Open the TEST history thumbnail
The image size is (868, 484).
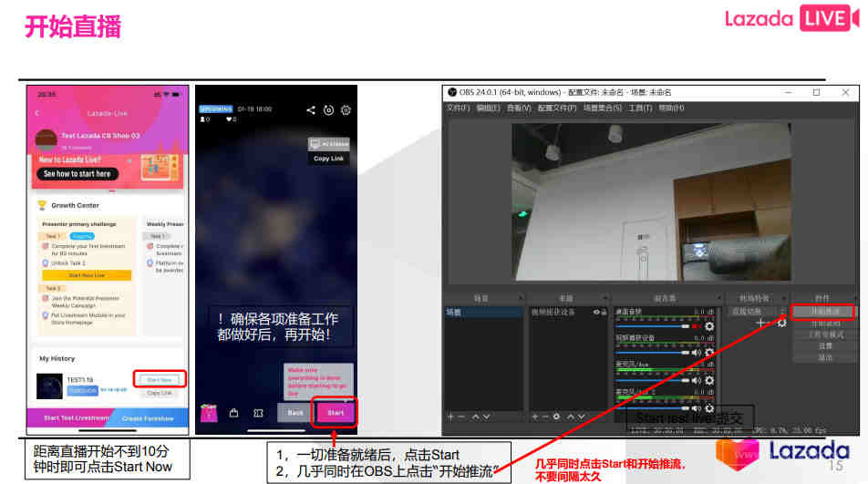49,386
